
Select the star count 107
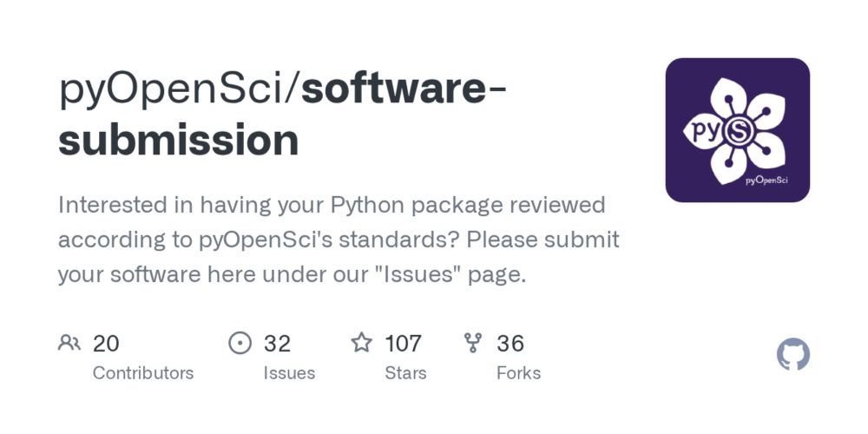point(404,344)
